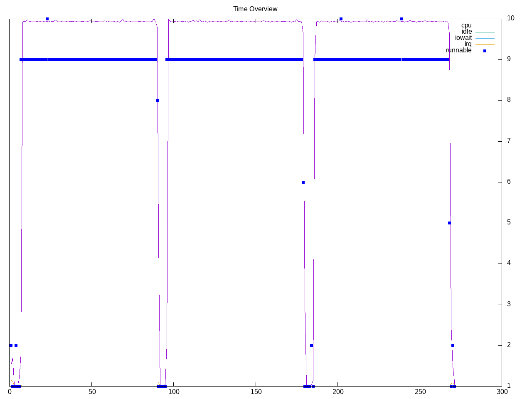Click the x-axis tick label 300
This screenshot has height=399, width=532.
coord(502,392)
